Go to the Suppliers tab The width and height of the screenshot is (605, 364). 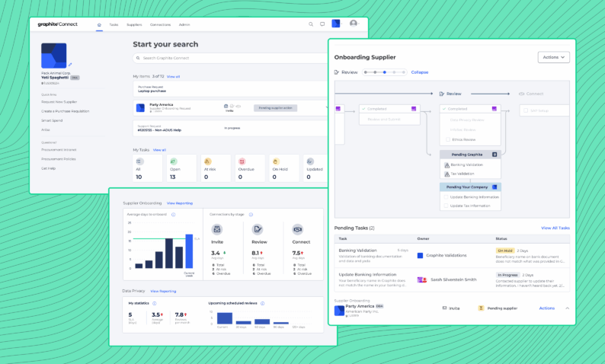tap(135, 24)
